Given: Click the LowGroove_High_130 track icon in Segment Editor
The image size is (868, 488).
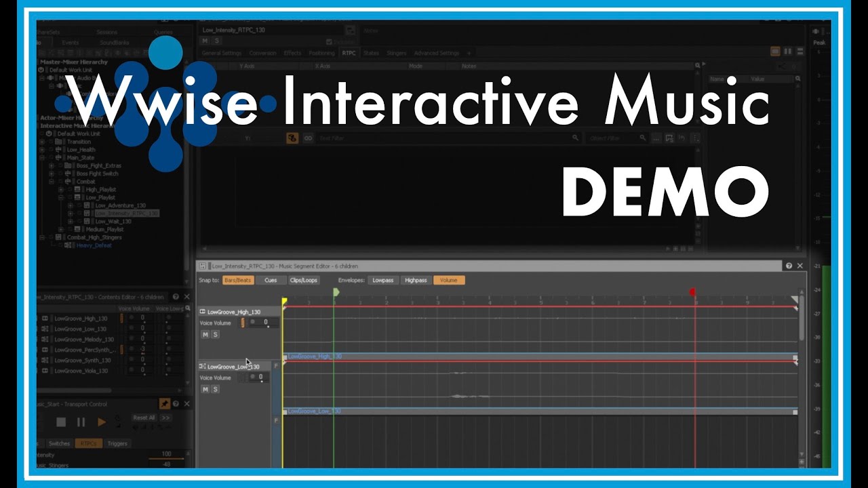Looking at the screenshot, I should pos(203,312).
